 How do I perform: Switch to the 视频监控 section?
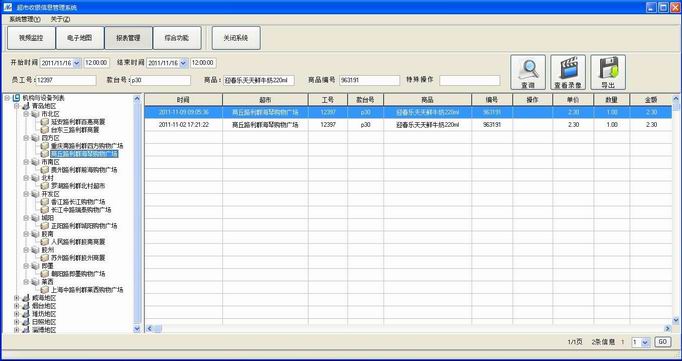pyautogui.click(x=31, y=38)
